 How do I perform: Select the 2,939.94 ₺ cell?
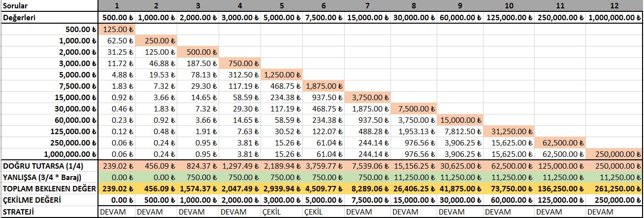(x=283, y=188)
